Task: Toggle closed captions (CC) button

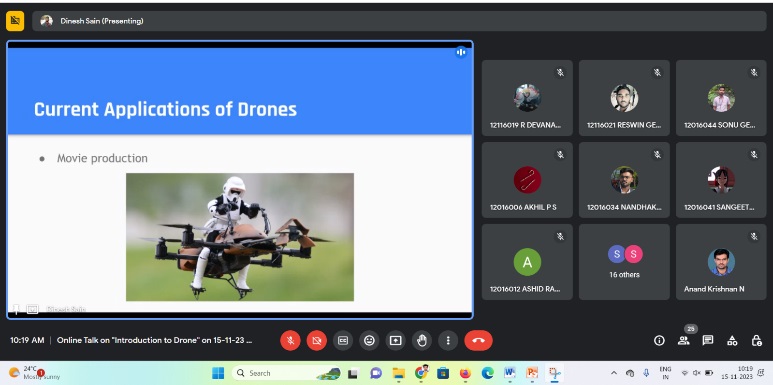Action: (x=343, y=341)
